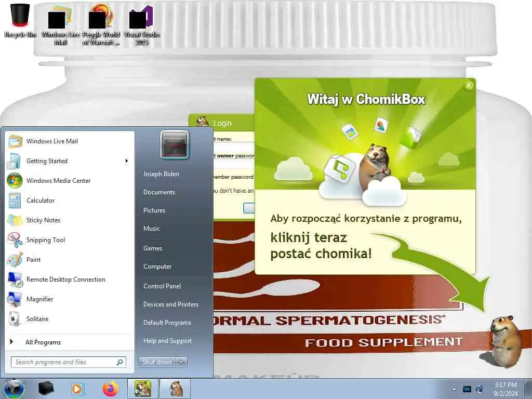The image size is (532, 399).
Task: Open Recycle Bin on the desktop
Action: pyautogui.click(x=20, y=20)
